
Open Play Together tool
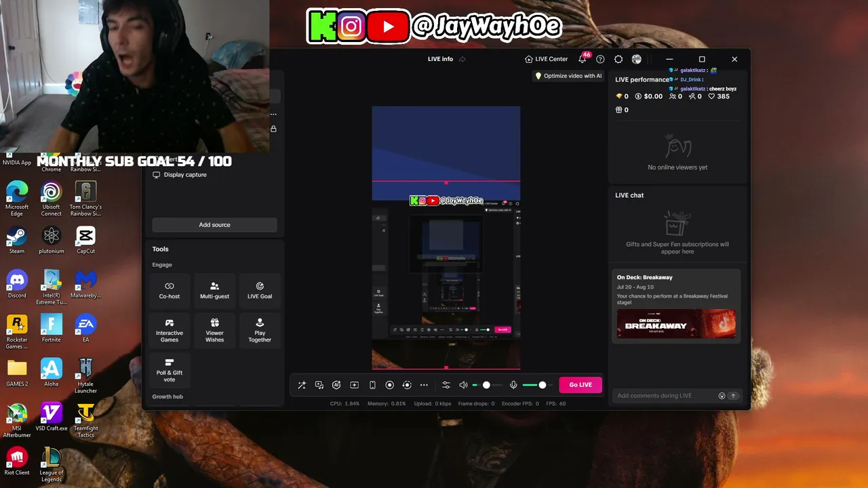260,330
